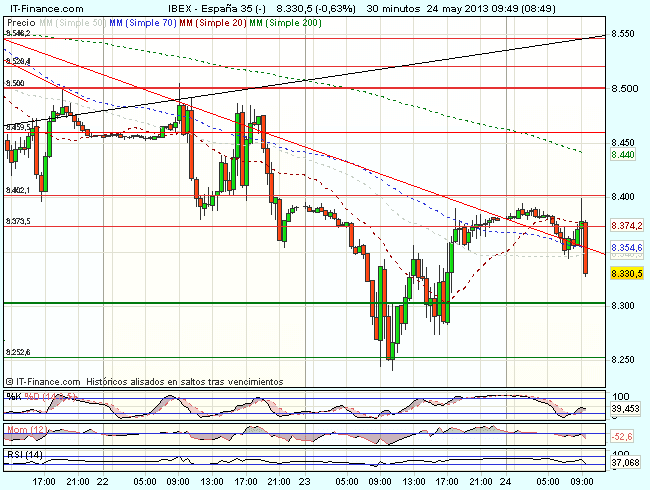The width and height of the screenshot is (650, 490).
Task: Click the current price tag 8.330,5
Action: click(625, 272)
